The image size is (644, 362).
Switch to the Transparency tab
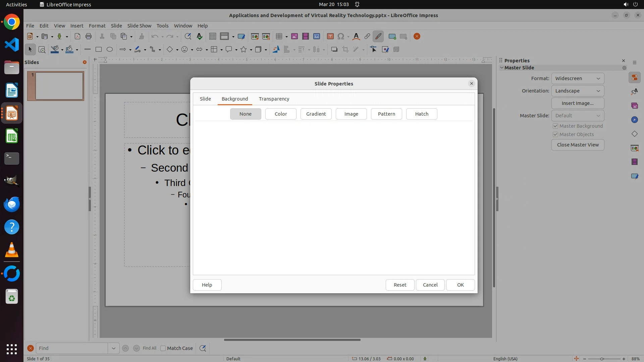pyautogui.click(x=274, y=99)
